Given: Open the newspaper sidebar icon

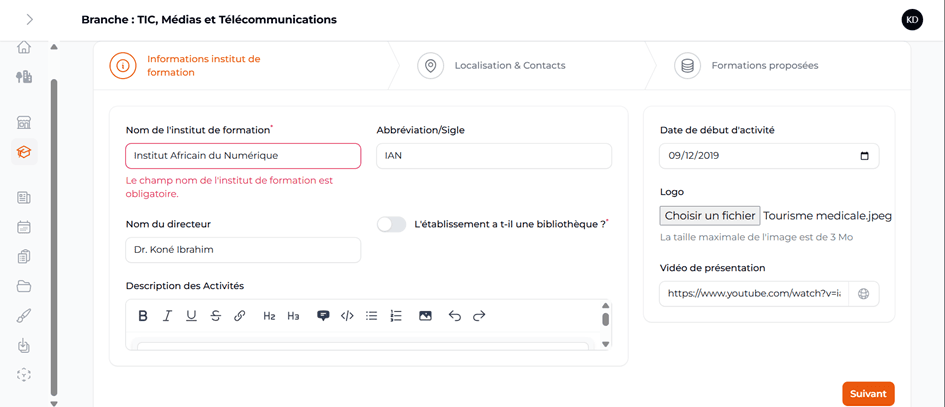Looking at the screenshot, I should pos(24,198).
